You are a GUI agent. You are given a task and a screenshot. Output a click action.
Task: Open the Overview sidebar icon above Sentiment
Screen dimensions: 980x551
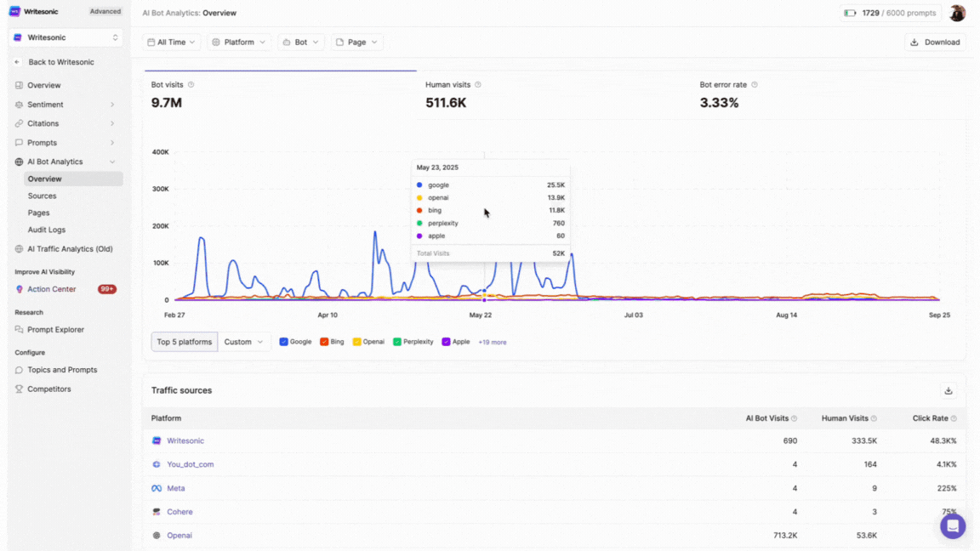19,85
